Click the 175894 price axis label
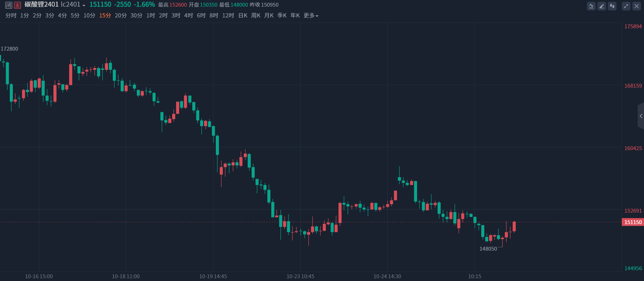This screenshot has height=281, width=644. (633, 27)
